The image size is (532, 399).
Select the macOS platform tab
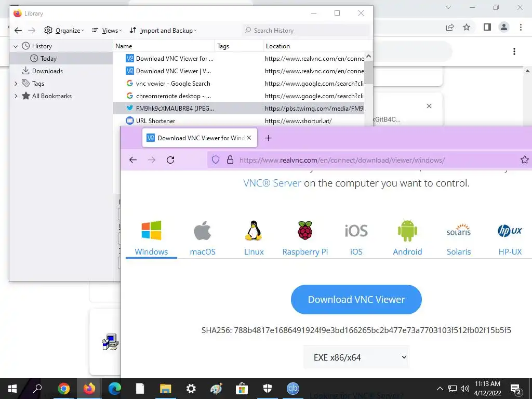coord(203,238)
